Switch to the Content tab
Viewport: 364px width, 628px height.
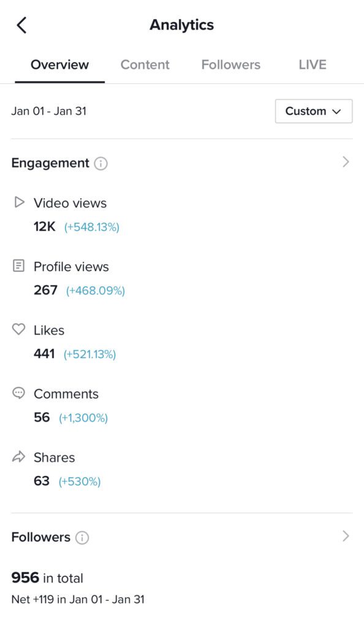tap(145, 64)
